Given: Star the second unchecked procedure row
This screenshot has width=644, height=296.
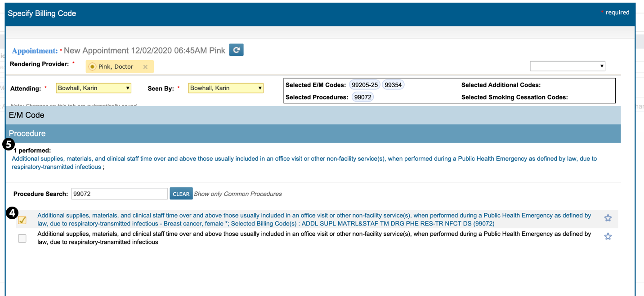Looking at the screenshot, I should [x=608, y=236].
